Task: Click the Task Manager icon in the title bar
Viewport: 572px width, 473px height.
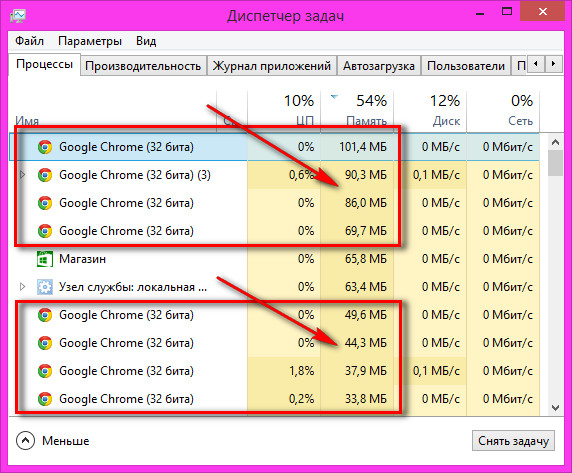Action: 18,16
